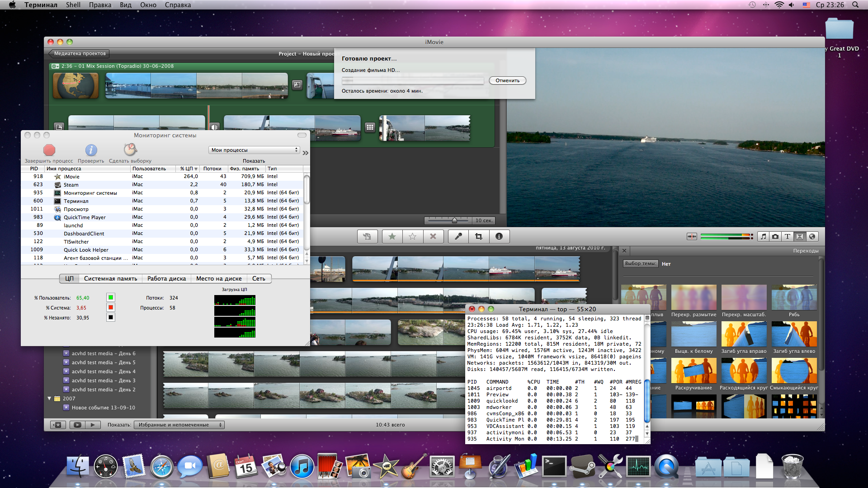The width and height of the screenshot is (868, 488).
Task: Toggle the transitions browser button
Action: tap(800, 236)
